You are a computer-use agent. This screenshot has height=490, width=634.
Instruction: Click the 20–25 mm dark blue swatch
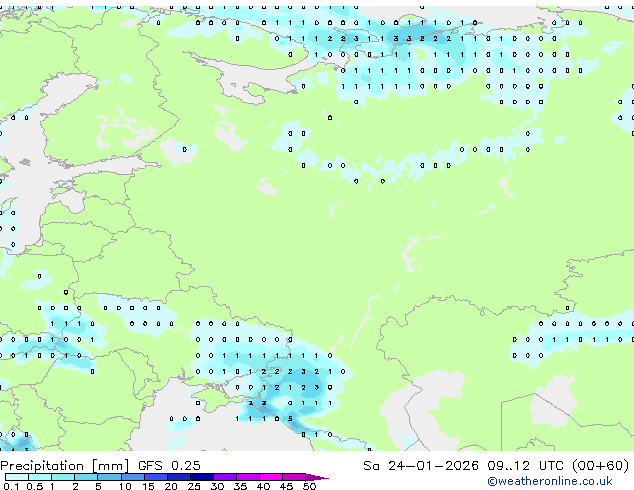point(178,477)
